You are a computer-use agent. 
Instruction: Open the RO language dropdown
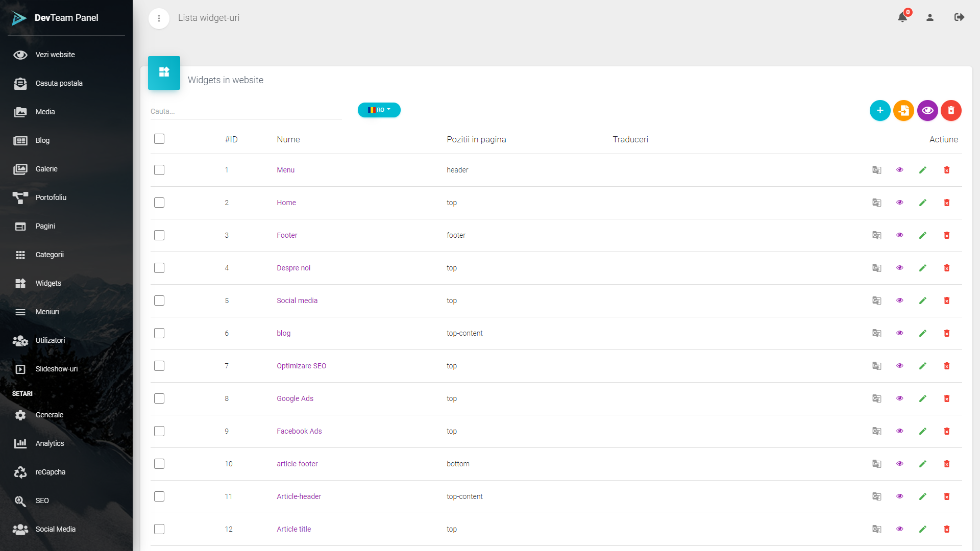379,110
